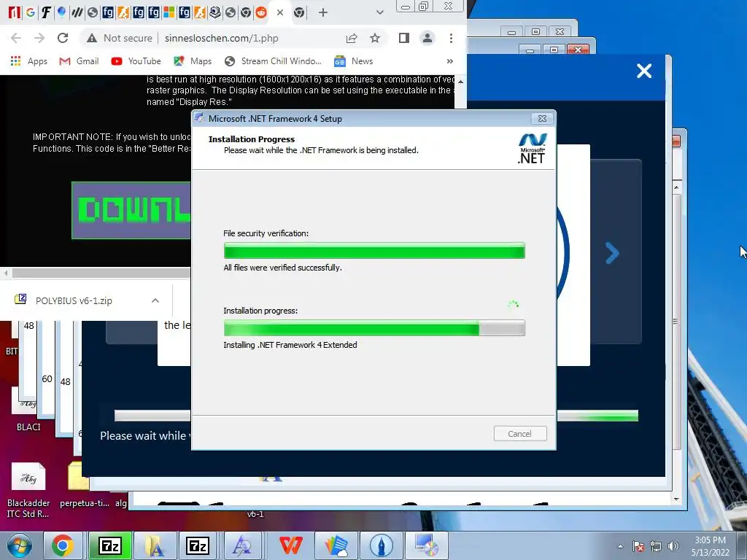Click the 3:05 PM taskbar clock
This screenshot has height=560, width=747.
tap(710, 546)
